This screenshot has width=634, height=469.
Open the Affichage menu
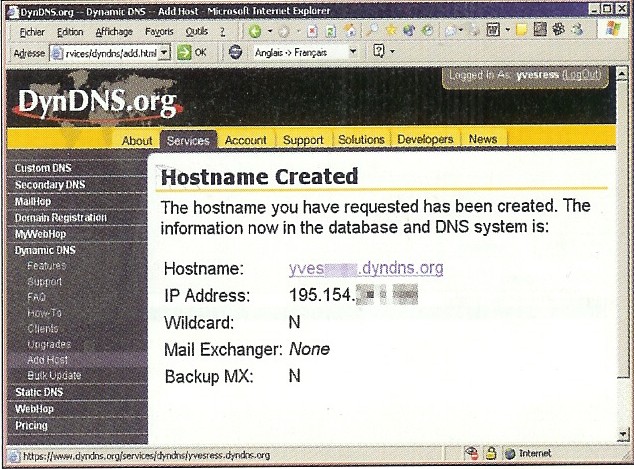(114, 32)
